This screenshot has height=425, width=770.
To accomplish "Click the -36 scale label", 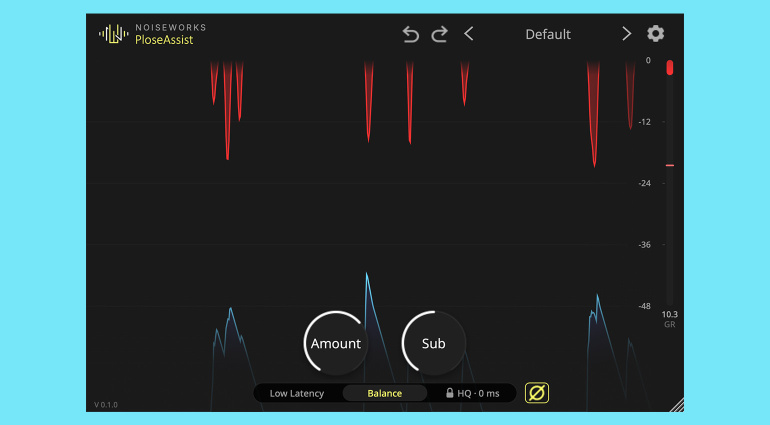I will click(x=644, y=245).
